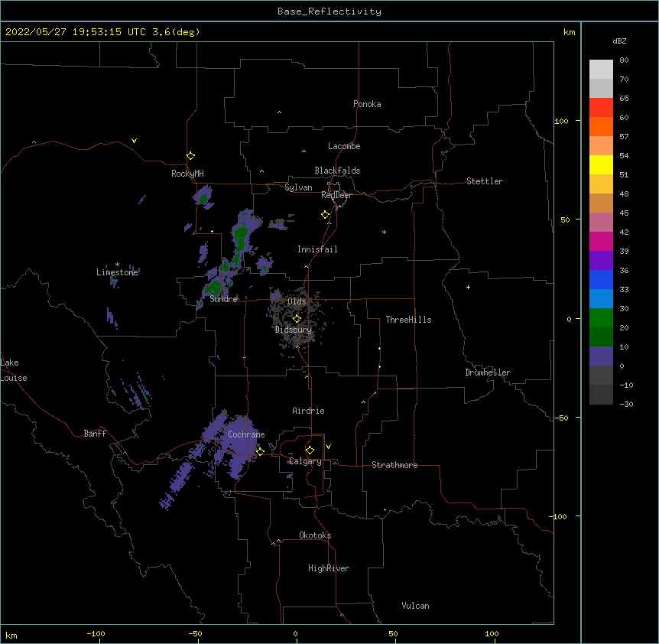Select the white 80 dBZ color swatch
This screenshot has height=644, width=659.
click(x=601, y=70)
